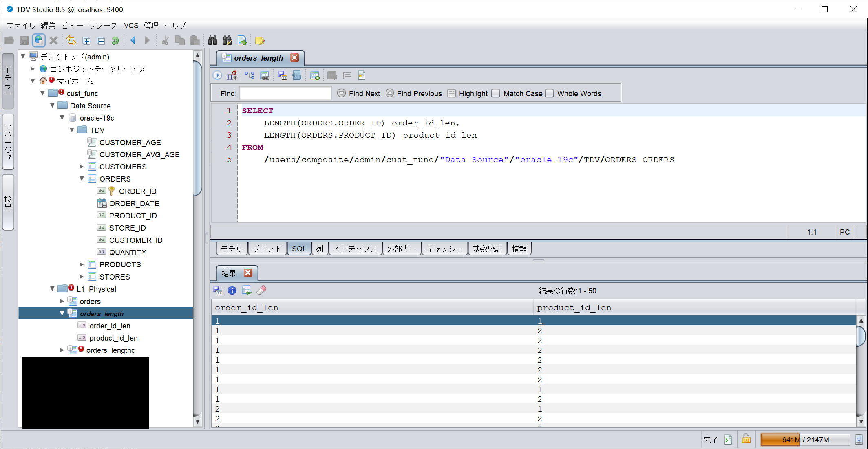Click the resource tree vertical scrollbar
This screenshot has height=449, width=868.
(197, 238)
